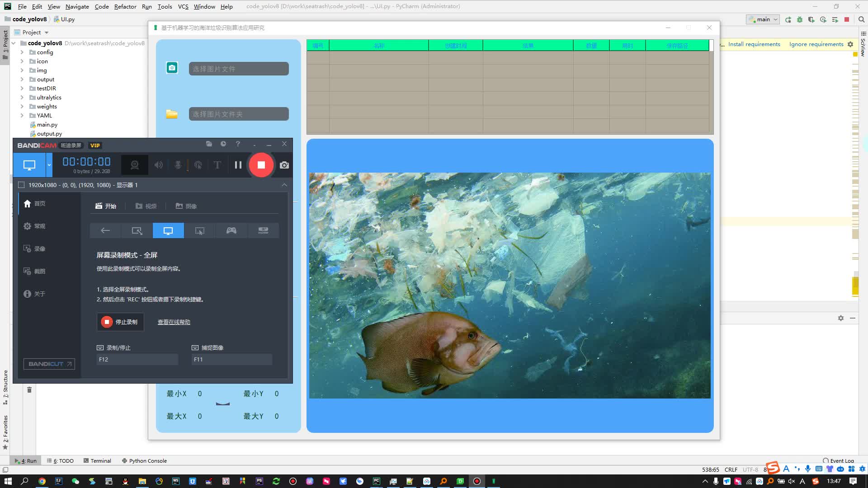Click the 停止录制 stop recording button

120,322
